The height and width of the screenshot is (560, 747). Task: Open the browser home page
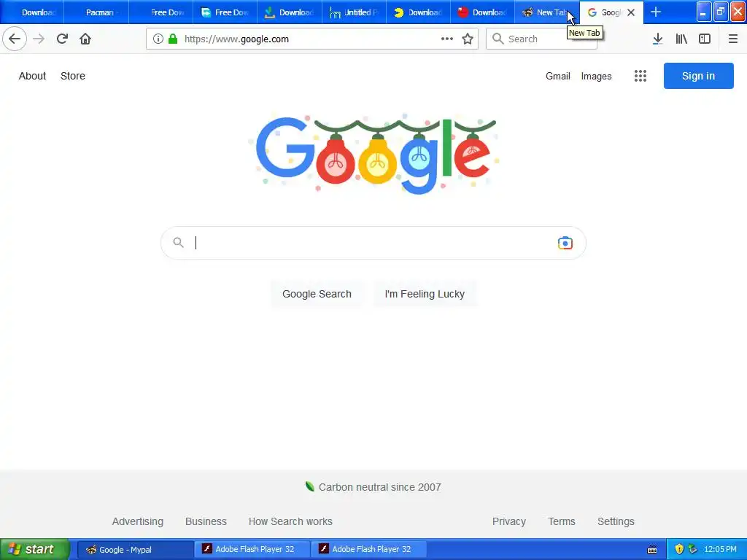click(85, 39)
